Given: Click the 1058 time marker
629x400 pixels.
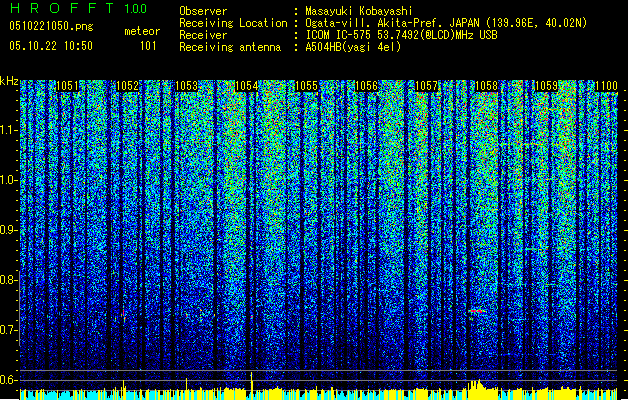Looking at the screenshot, I should click(x=487, y=86).
